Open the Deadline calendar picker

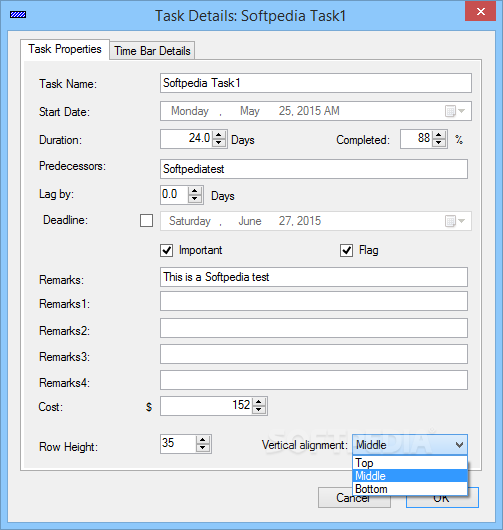pyautogui.click(x=455, y=221)
